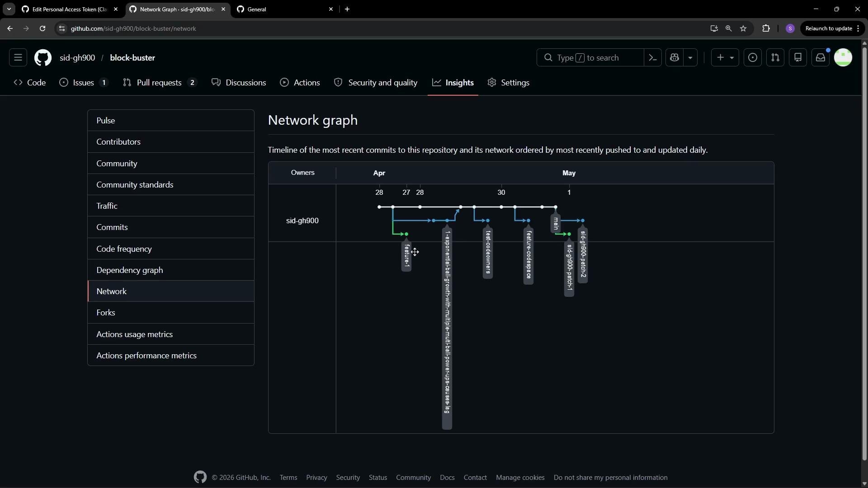Select Code frequency in the sidebar
The image size is (868, 488).
point(171,249)
